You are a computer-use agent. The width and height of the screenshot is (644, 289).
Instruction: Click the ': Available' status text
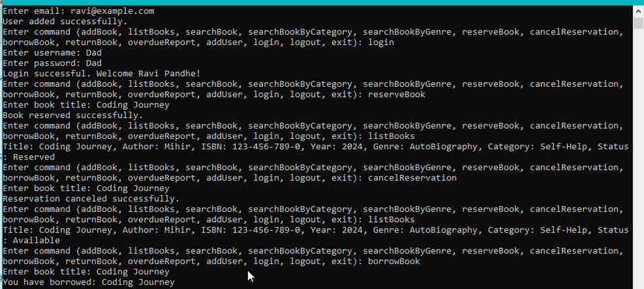tap(31, 240)
